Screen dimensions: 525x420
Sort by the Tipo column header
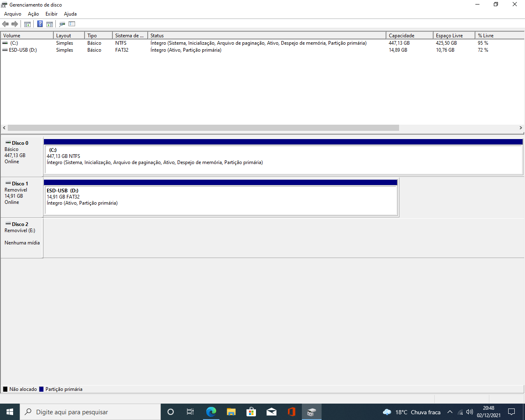[98, 36]
